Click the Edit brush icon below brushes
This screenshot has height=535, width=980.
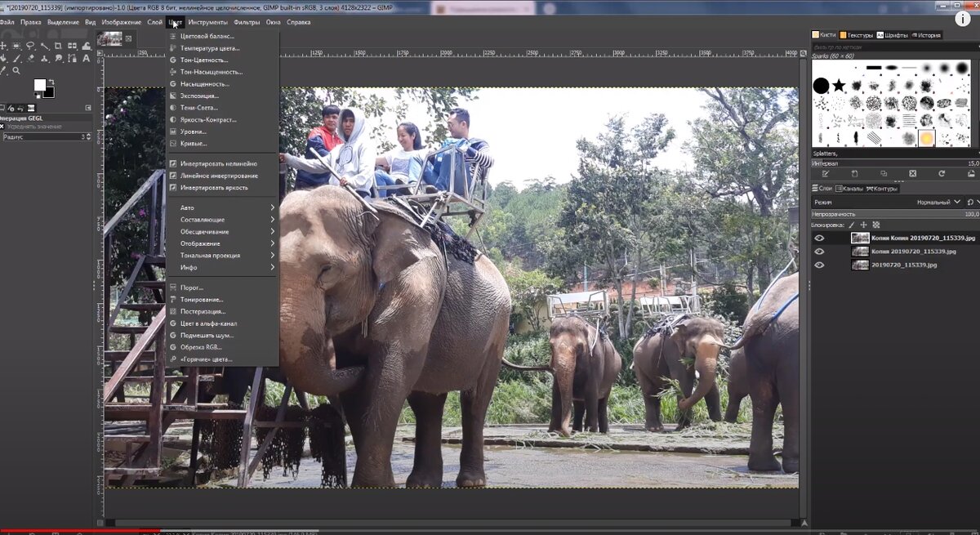pos(826,173)
